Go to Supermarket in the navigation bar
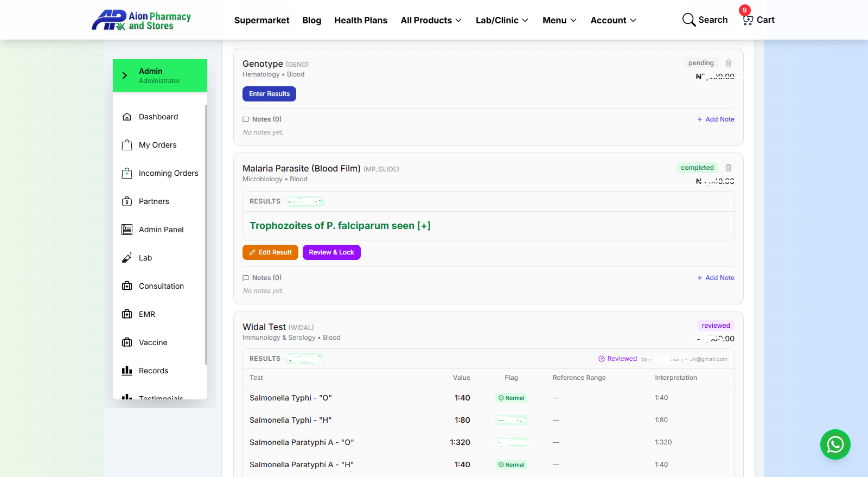 click(x=262, y=20)
